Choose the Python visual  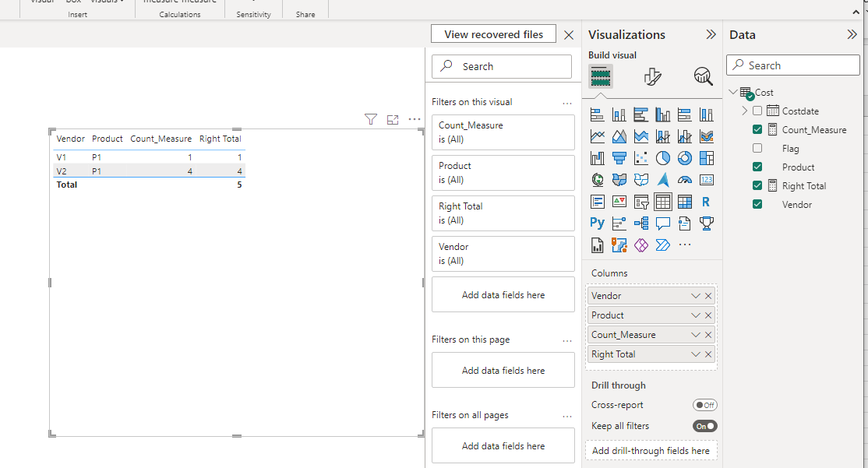click(x=598, y=223)
